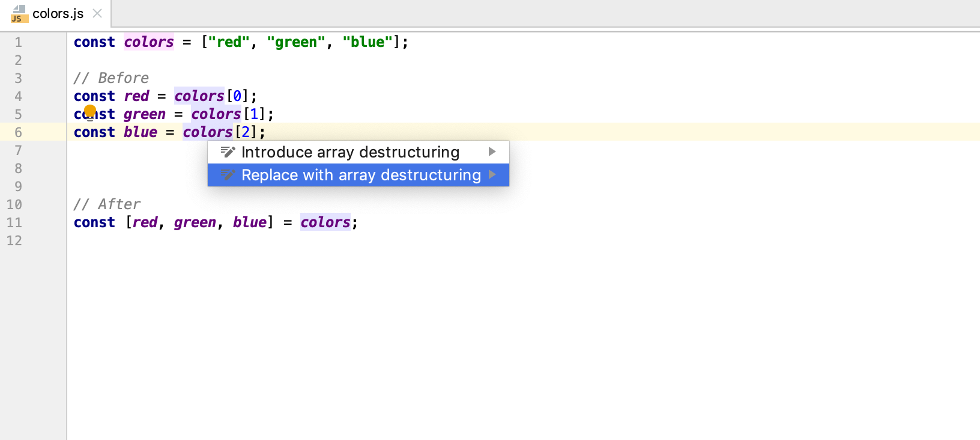Screen dimensions: 980x440
Task: Click the pencil icon beside Replace with array destructuring
Action: click(x=228, y=175)
